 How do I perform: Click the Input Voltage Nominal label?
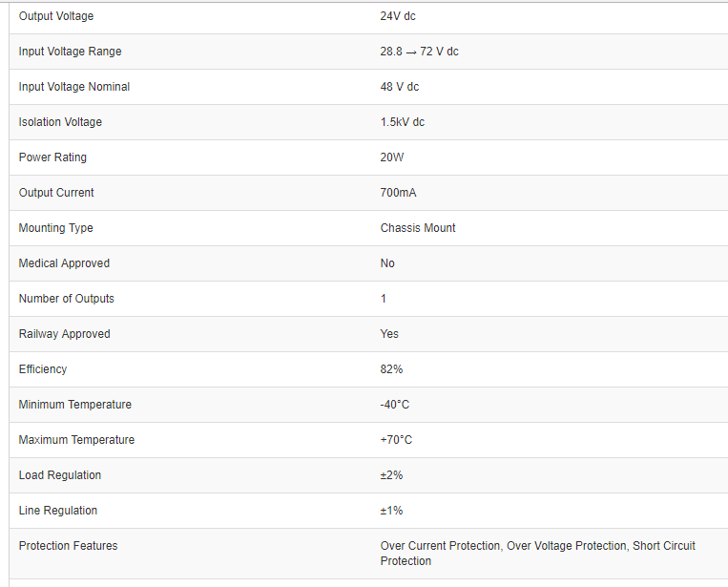tap(74, 87)
